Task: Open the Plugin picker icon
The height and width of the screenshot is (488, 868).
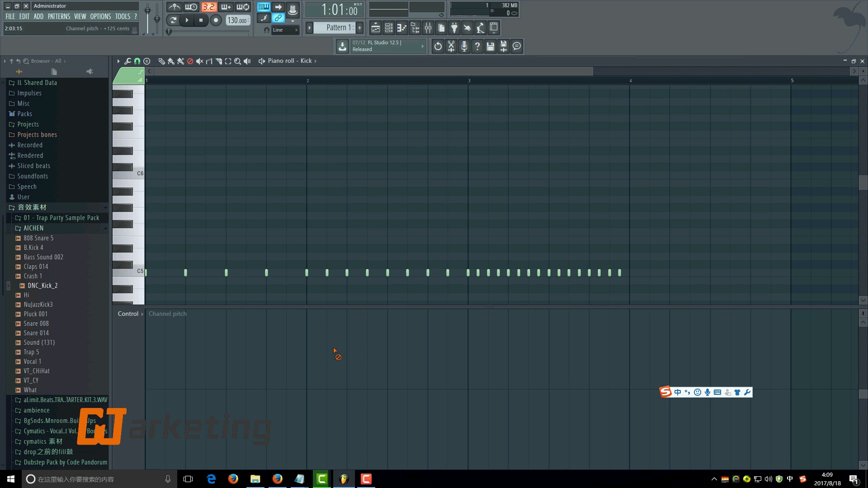Action: (454, 28)
